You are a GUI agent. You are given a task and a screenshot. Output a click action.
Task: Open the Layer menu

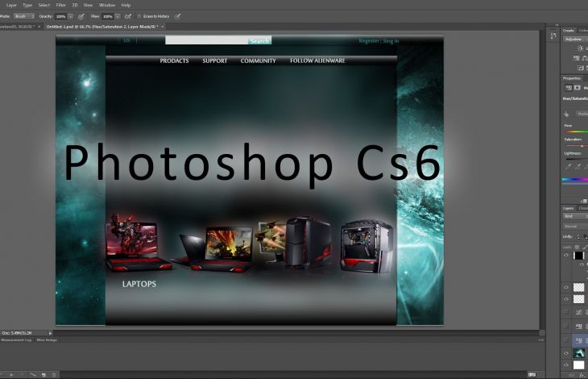click(x=11, y=6)
